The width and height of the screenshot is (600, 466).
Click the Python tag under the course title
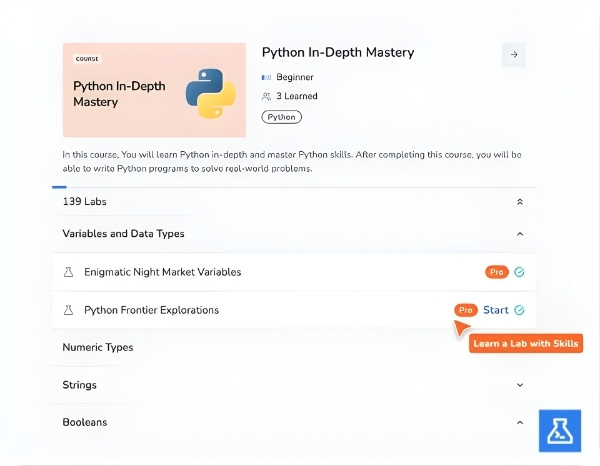click(281, 117)
